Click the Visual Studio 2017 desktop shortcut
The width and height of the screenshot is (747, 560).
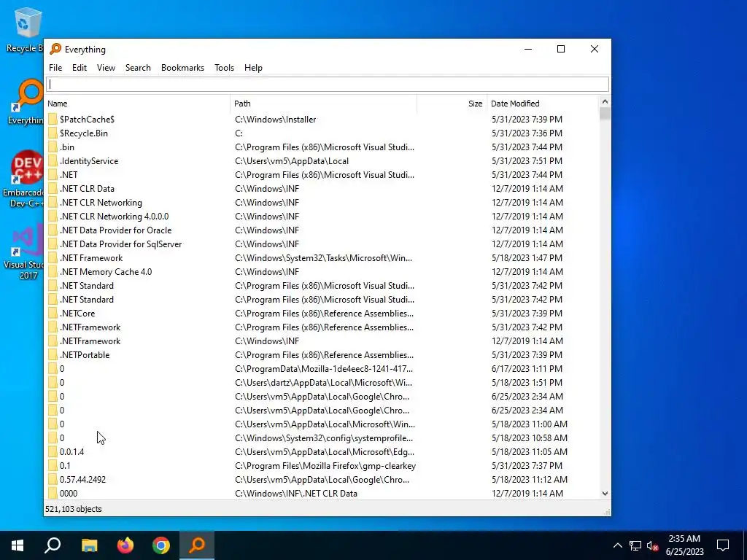click(x=25, y=253)
